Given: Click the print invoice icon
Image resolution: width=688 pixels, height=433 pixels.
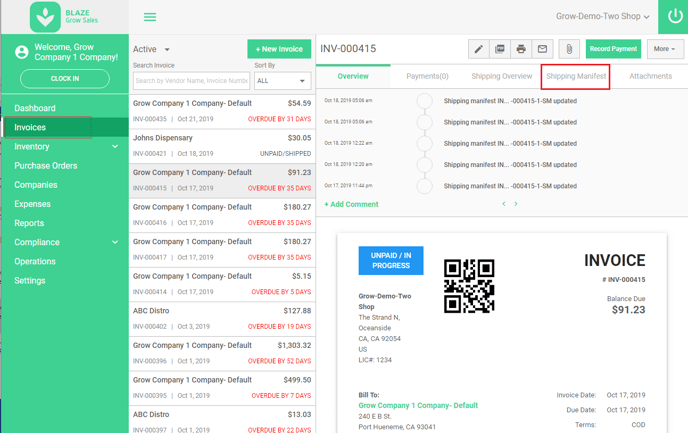Looking at the screenshot, I should (521, 49).
